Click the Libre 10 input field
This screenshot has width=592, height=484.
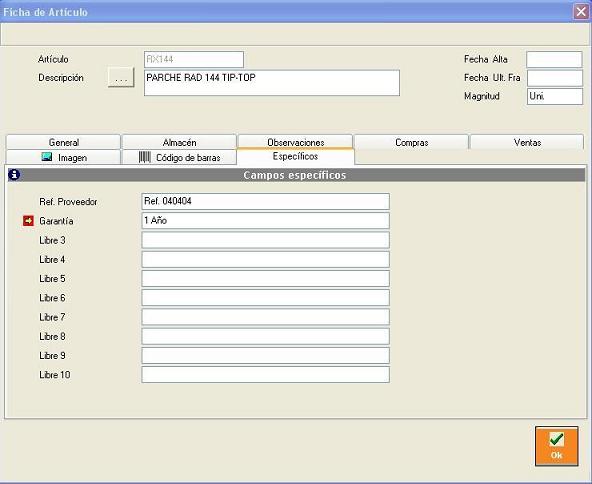[x=265, y=375]
